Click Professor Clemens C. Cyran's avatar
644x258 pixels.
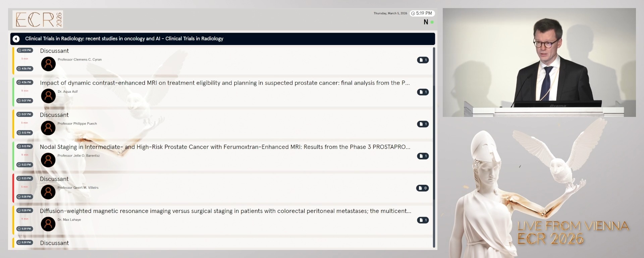click(48, 64)
